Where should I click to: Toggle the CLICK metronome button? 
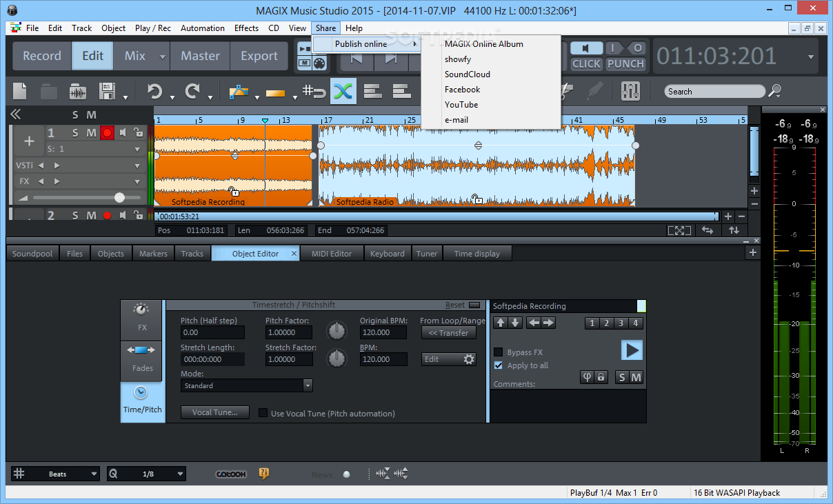click(x=587, y=63)
